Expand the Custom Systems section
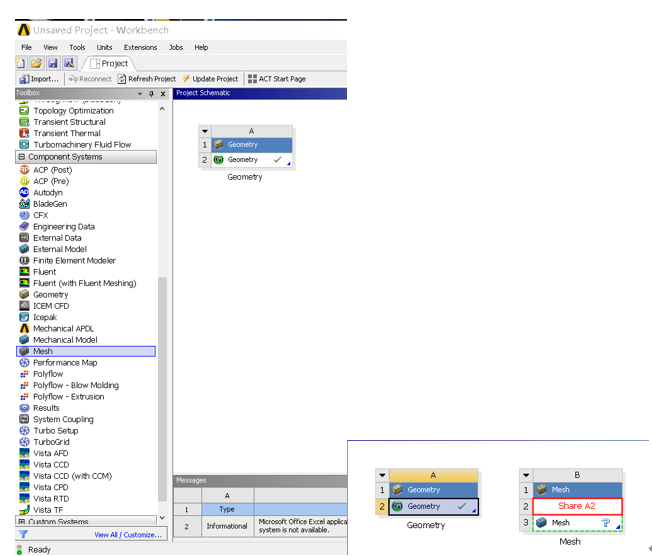The width and height of the screenshot is (652, 556). point(22,521)
